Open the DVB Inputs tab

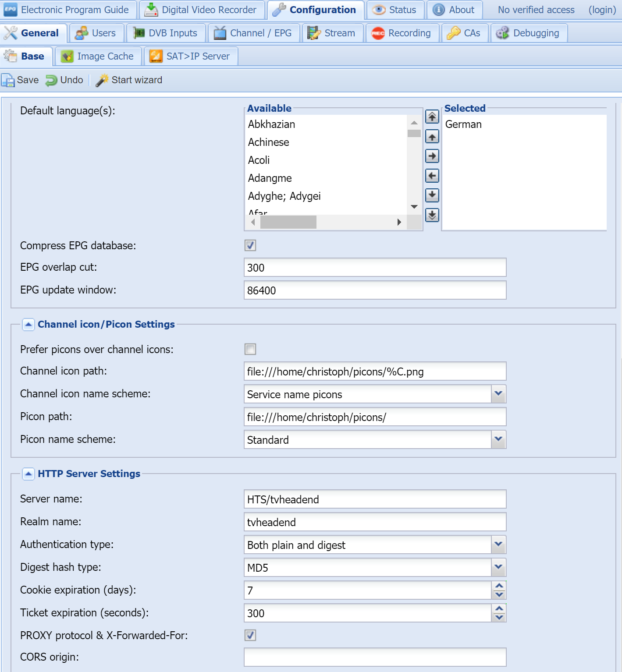(167, 33)
